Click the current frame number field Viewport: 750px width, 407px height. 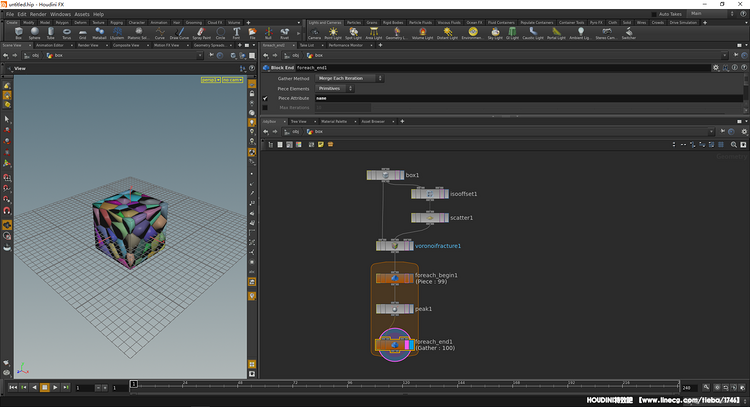pos(84,388)
